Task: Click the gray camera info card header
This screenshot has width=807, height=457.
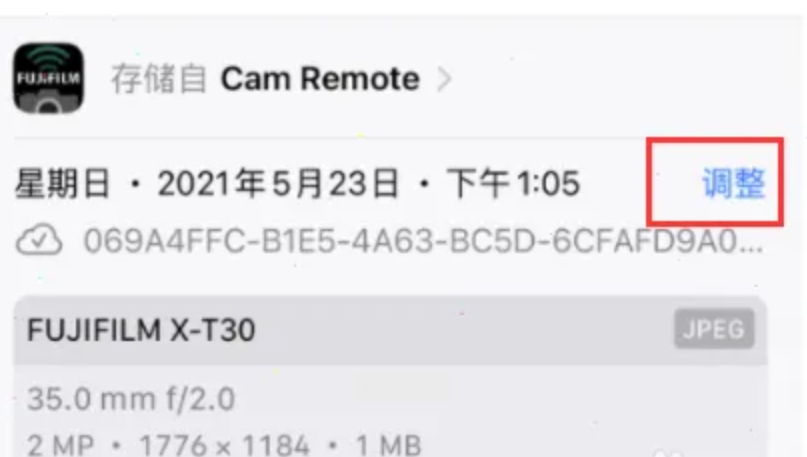Action: tap(391, 330)
